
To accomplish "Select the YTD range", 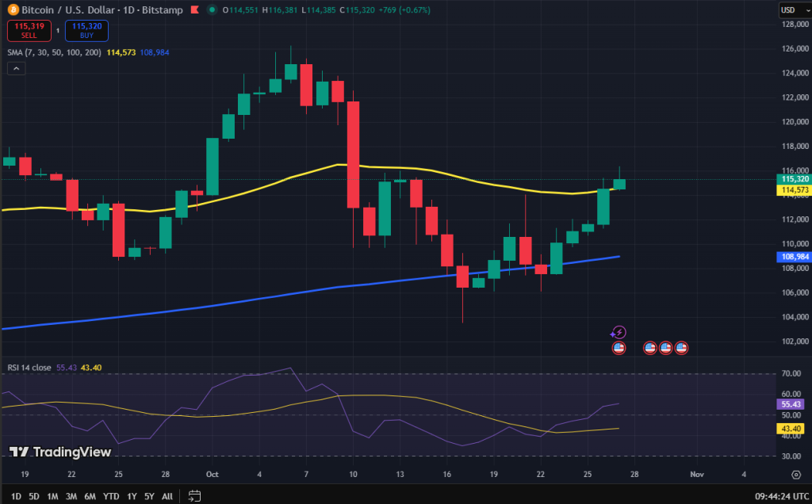I will (x=110, y=494).
